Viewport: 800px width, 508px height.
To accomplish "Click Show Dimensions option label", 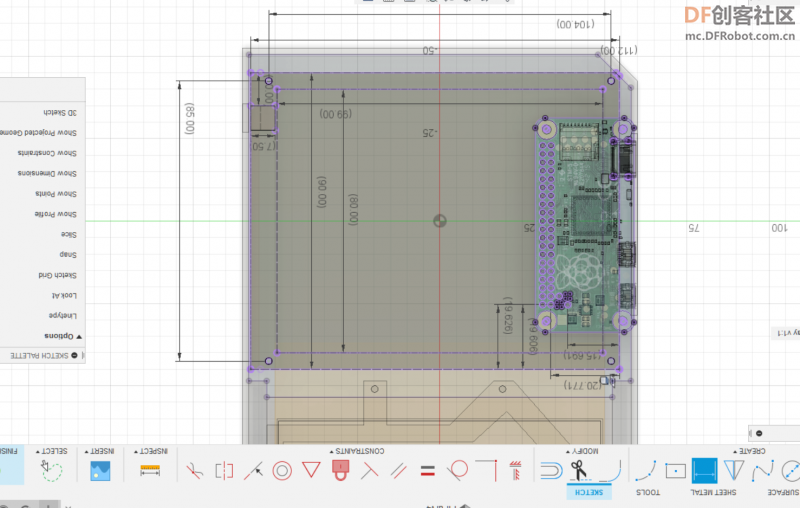I will tap(47, 173).
